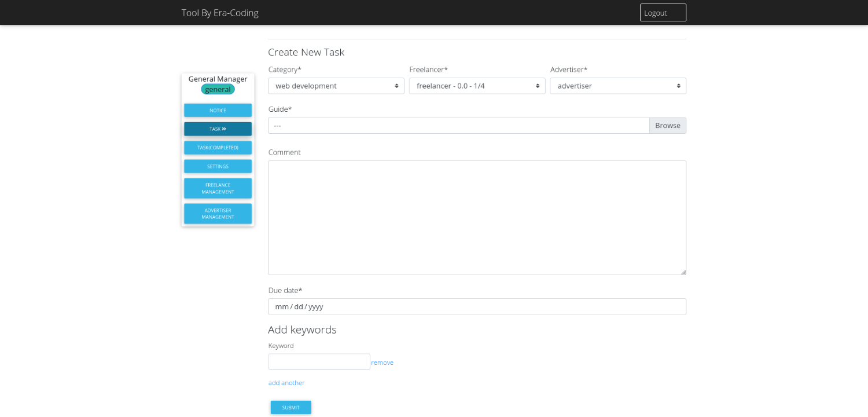Open Task(Completed) sidebar section
The height and width of the screenshot is (417, 868).
(218, 148)
